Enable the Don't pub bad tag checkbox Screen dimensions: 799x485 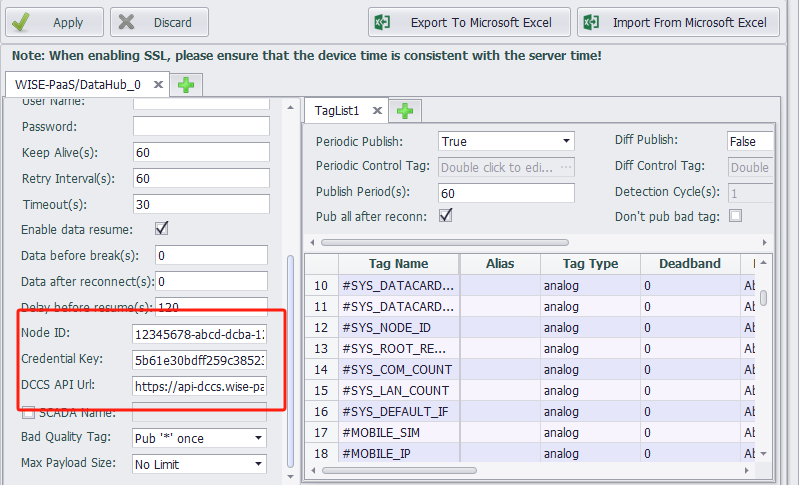tap(736, 216)
